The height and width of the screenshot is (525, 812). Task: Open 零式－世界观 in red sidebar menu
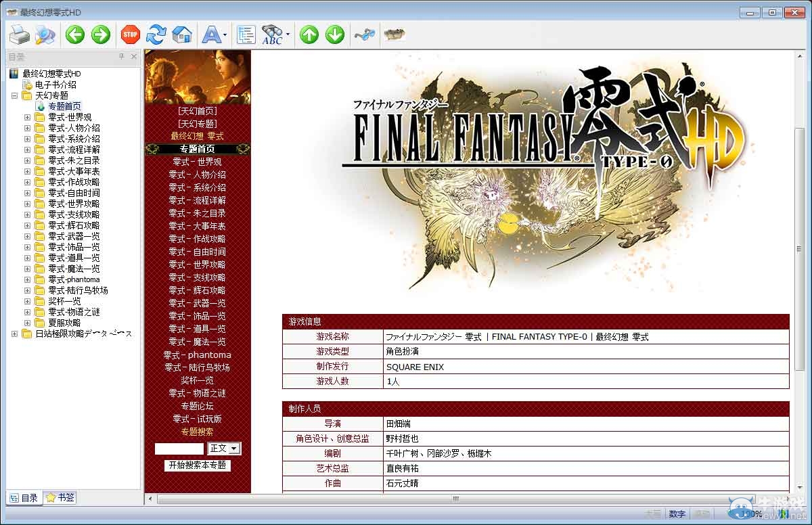pyautogui.click(x=197, y=162)
